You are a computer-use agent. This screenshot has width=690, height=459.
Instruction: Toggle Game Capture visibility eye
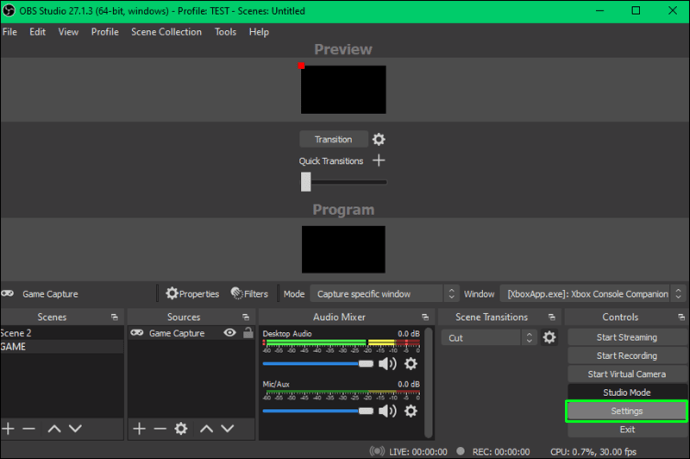pyautogui.click(x=229, y=333)
